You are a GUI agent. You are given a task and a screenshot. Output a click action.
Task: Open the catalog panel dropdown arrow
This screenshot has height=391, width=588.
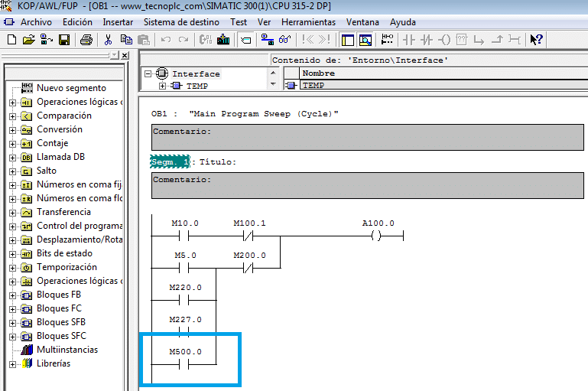[115, 55]
